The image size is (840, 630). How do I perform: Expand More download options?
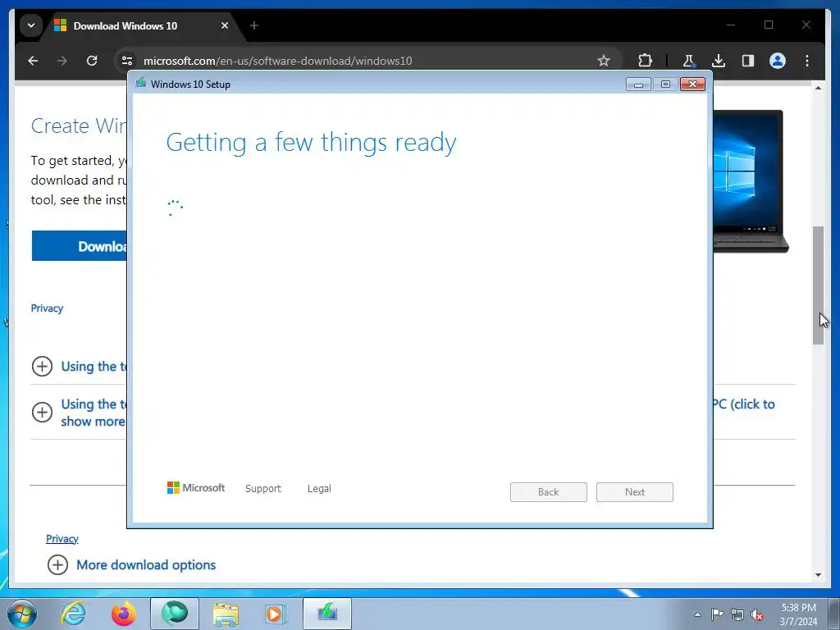click(x=132, y=564)
